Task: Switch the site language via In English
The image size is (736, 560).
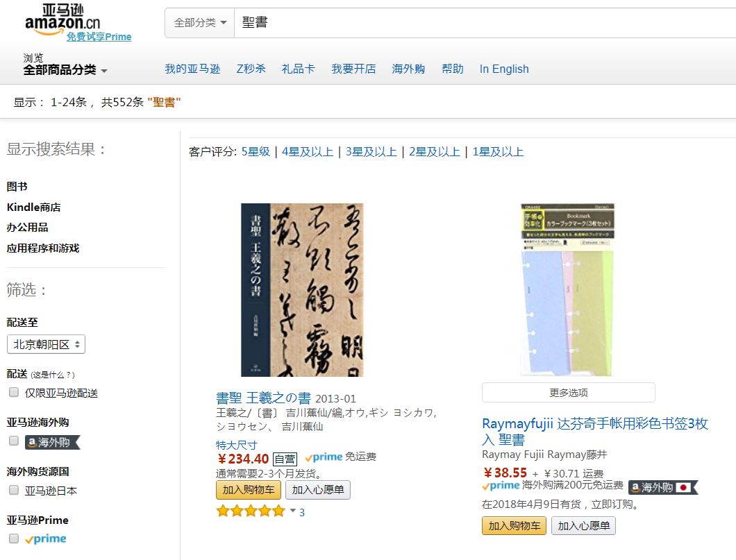Action: coord(504,69)
